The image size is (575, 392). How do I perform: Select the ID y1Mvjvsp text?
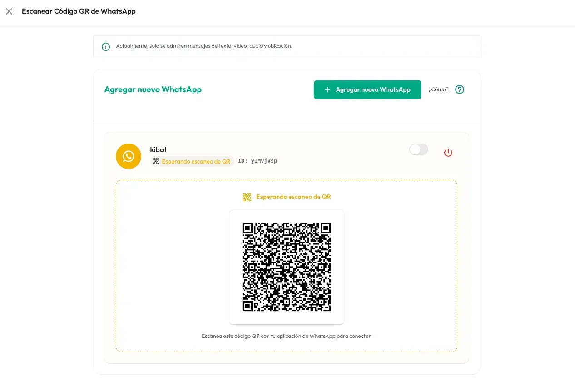(x=258, y=161)
